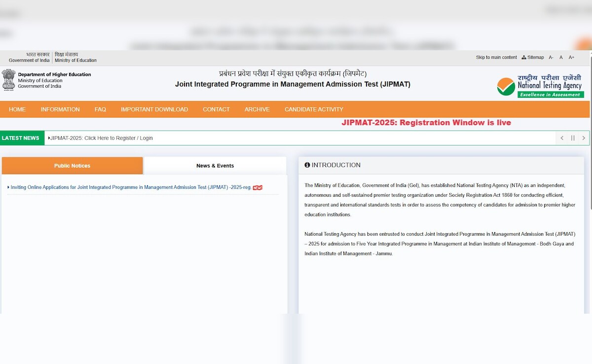Viewport: 592px width, 364px height.
Task: Open the IMPORTANT DOWNLOAD menu
Action: tap(154, 109)
